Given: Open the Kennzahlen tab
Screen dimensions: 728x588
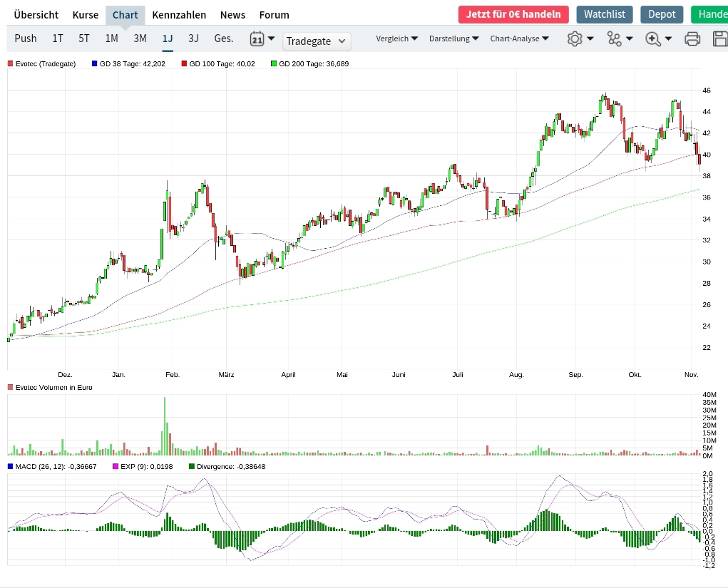Looking at the screenshot, I should 179,15.
